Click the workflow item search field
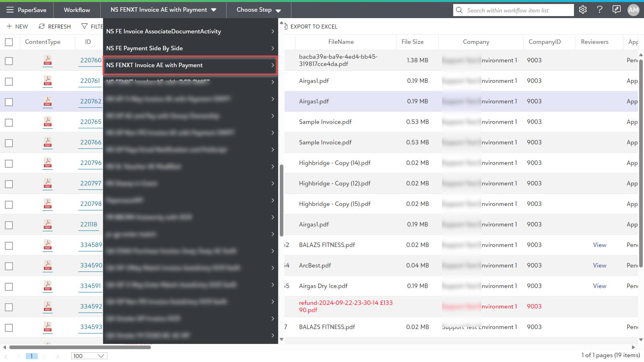Screen dimensions: 644x362 click(518, 10)
